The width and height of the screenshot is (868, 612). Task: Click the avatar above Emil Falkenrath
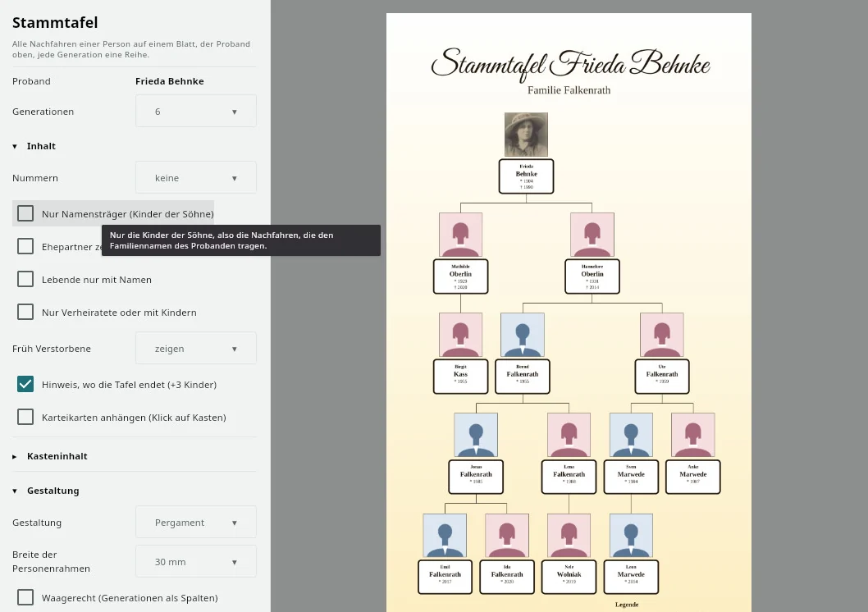(x=445, y=535)
